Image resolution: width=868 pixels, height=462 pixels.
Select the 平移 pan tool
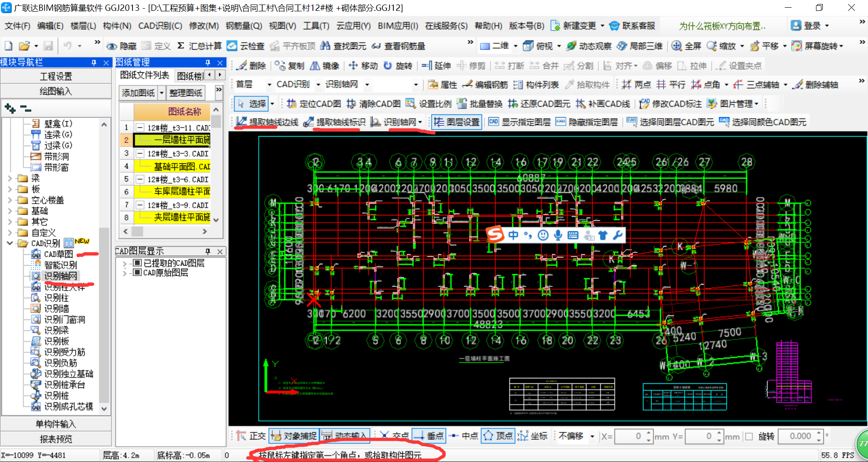point(765,46)
